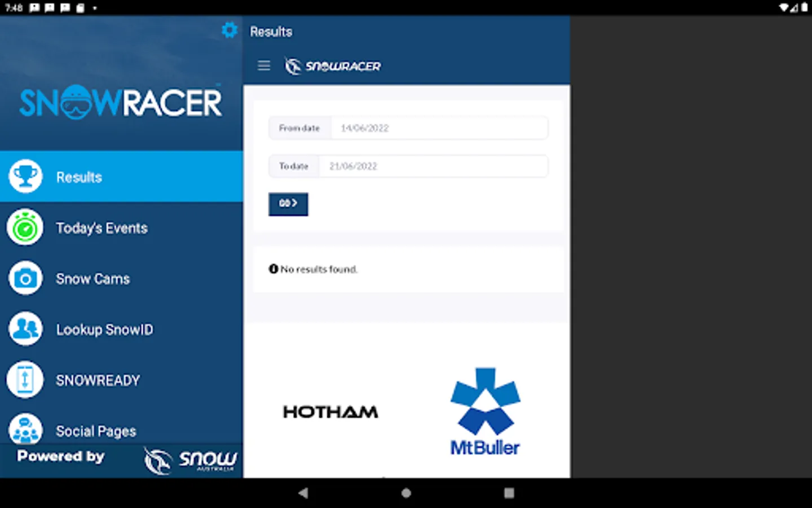
Task: Tap the Android recent apps button
Action: pos(509,493)
